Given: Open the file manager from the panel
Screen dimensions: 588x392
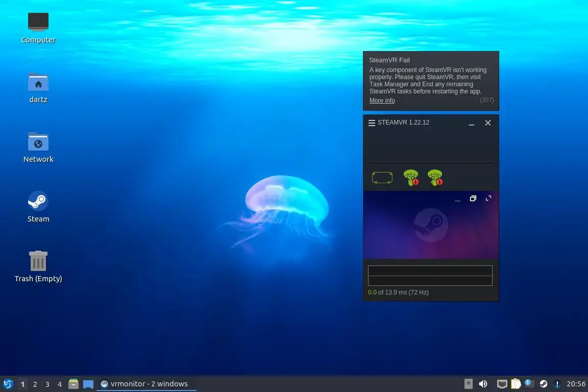Looking at the screenshot, I should click(x=73, y=384).
